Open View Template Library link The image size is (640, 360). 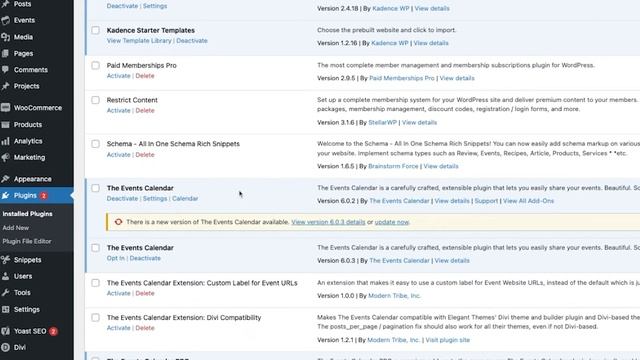coord(139,41)
